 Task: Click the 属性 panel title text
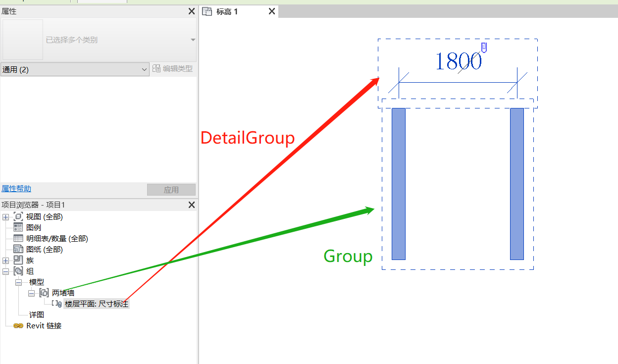pyautogui.click(x=9, y=11)
